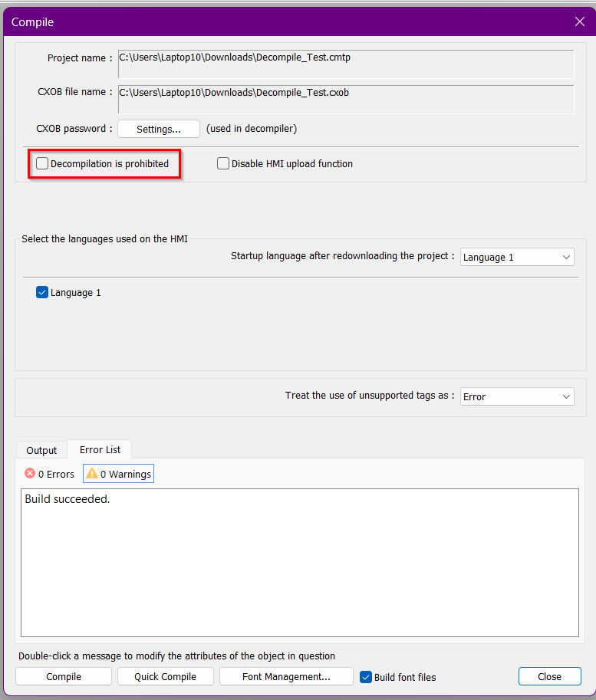Disable the Build font files option

[366, 677]
